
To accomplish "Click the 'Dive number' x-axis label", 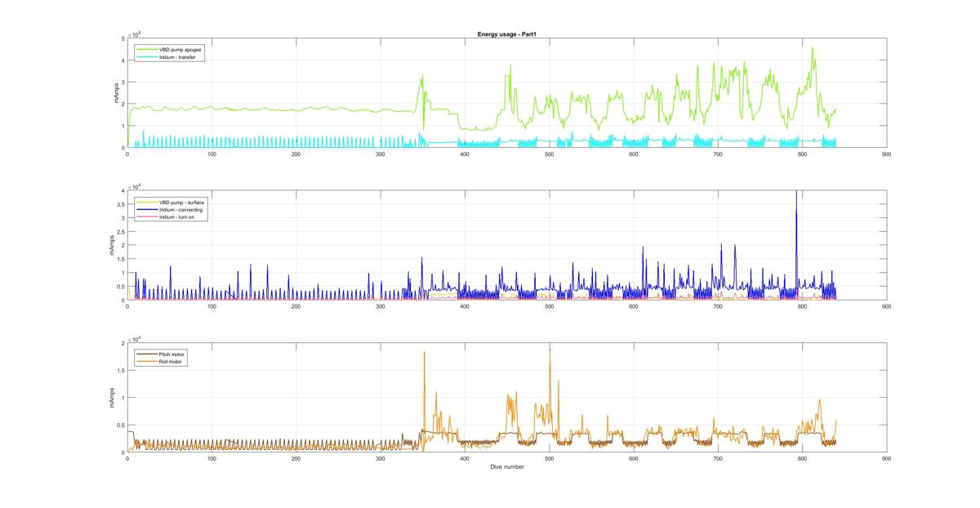I will coord(507,467).
